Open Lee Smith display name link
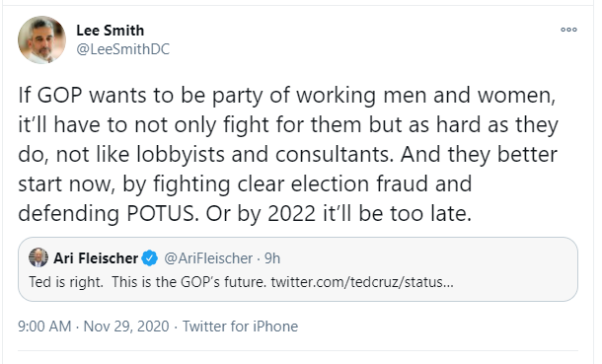 pyautogui.click(x=111, y=31)
